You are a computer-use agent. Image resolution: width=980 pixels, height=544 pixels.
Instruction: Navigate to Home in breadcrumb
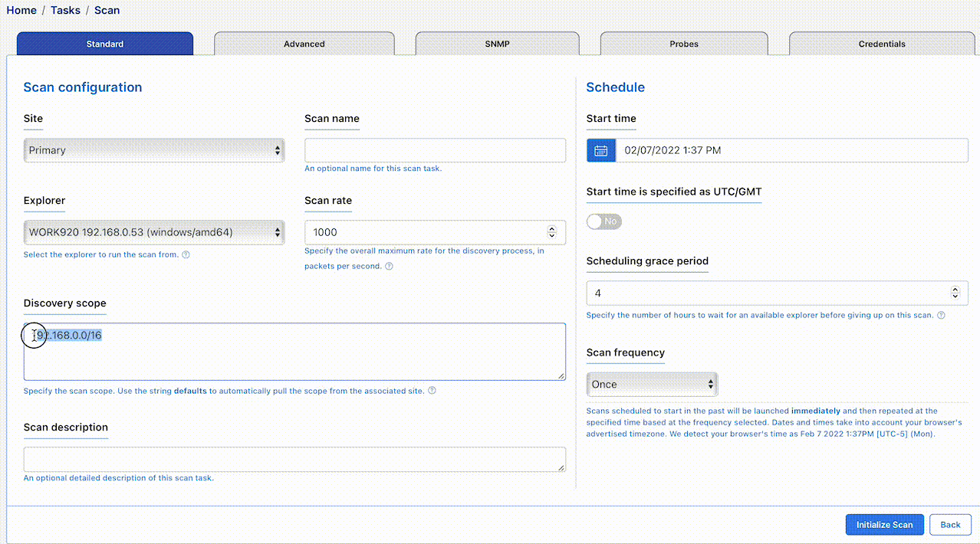pyautogui.click(x=21, y=10)
